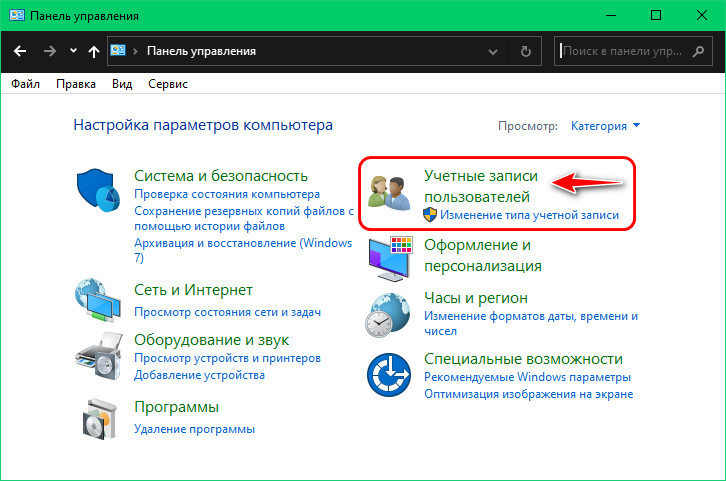Open Сеть и Интернет category
The height and width of the screenshot is (481, 726).
[x=193, y=290]
